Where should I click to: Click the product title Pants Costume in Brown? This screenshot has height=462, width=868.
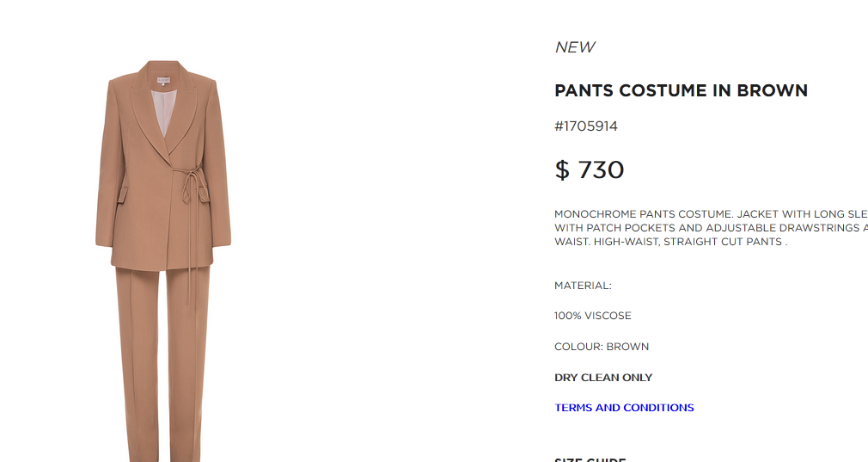point(681,90)
